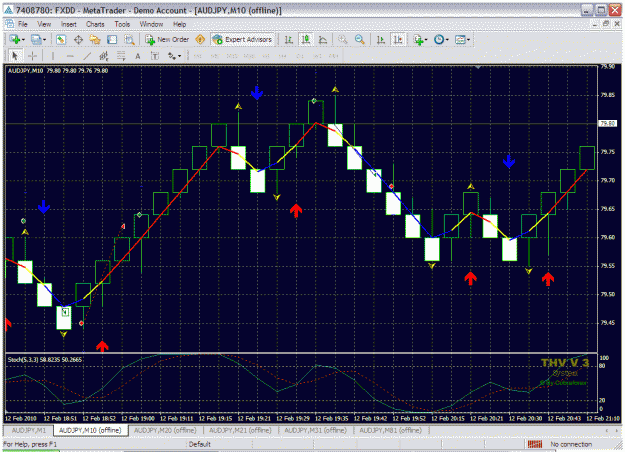625x452 pixels.
Task: Open the Window menu
Action: 151,24
